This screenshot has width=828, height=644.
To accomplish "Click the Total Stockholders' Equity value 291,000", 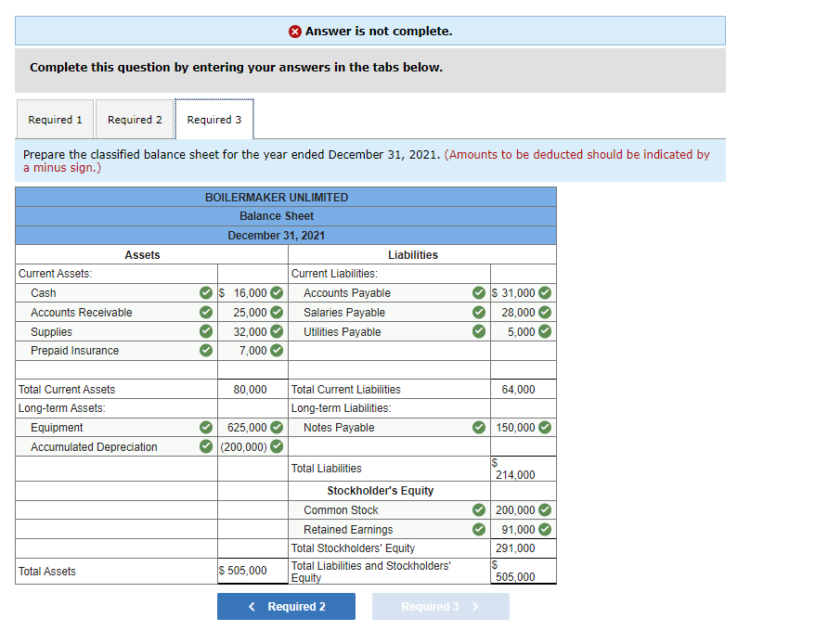I will tap(515, 548).
